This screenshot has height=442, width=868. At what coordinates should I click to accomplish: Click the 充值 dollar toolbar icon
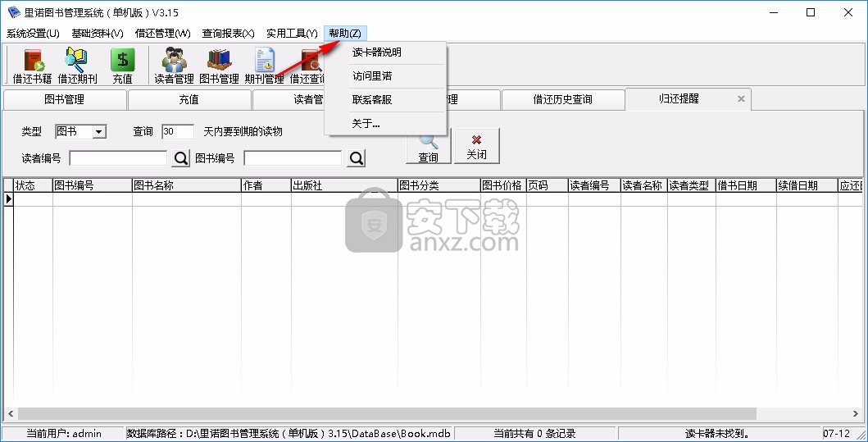pyautogui.click(x=122, y=66)
